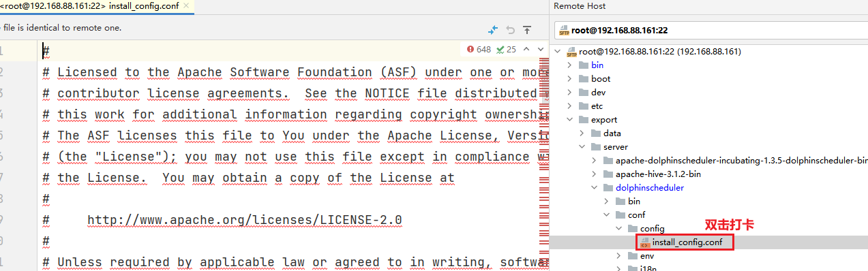Select the dolphinscheduler folder label
Screen dimensions: 868x271
(x=649, y=188)
